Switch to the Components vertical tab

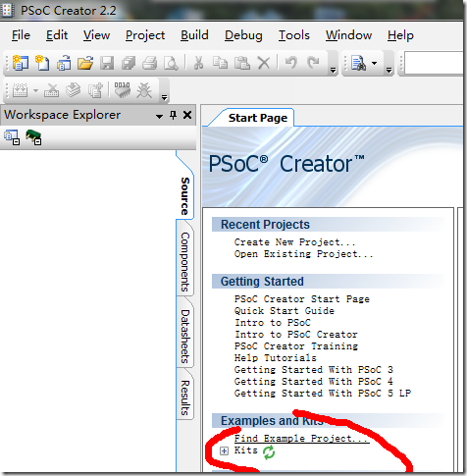(x=185, y=262)
